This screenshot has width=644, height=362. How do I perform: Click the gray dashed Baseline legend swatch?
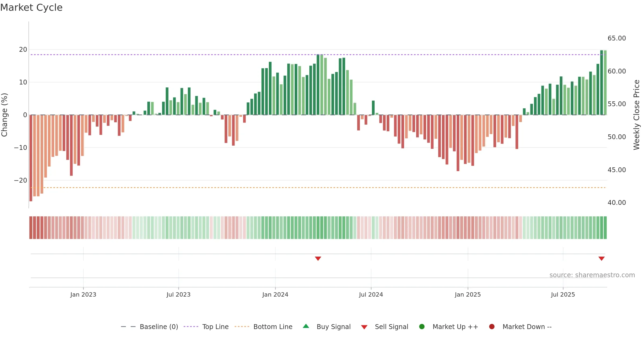pyautogui.click(x=128, y=327)
